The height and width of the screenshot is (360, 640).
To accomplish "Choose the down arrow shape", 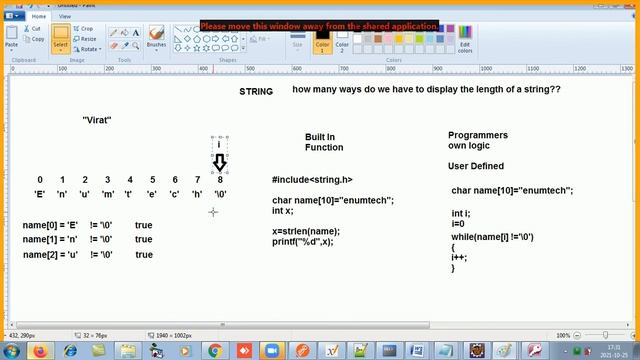I will [x=178, y=48].
